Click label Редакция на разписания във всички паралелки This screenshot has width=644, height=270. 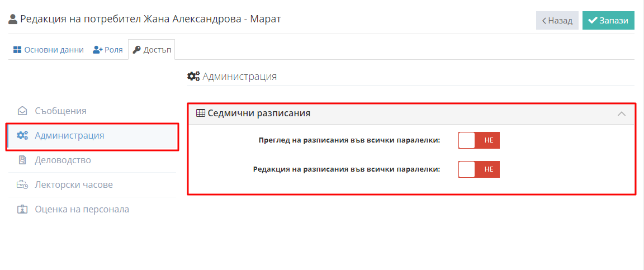pyautogui.click(x=347, y=169)
